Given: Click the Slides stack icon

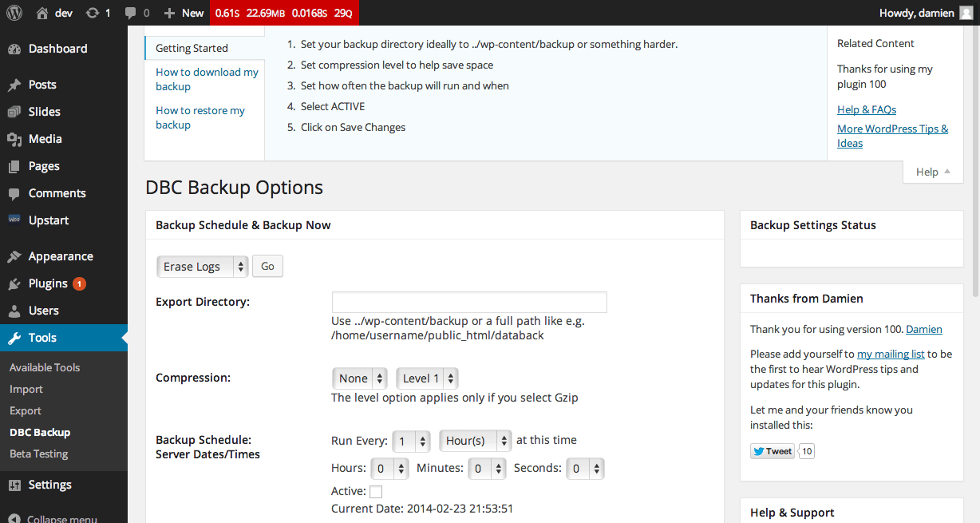Looking at the screenshot, I should [14, 112].
